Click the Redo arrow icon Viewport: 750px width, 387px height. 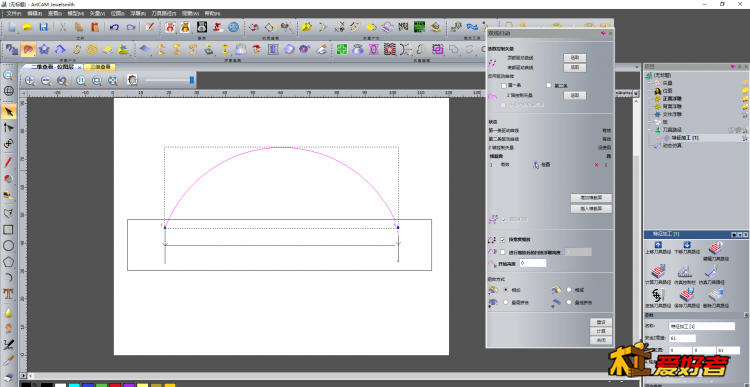point(130,27)
